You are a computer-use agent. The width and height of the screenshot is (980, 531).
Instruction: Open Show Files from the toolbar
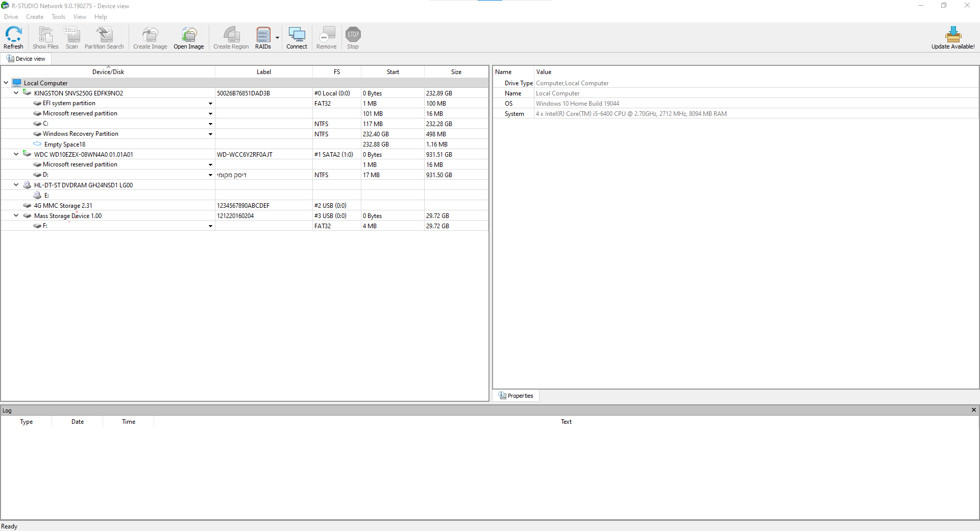pyautogui.click(x=45, y=35)
